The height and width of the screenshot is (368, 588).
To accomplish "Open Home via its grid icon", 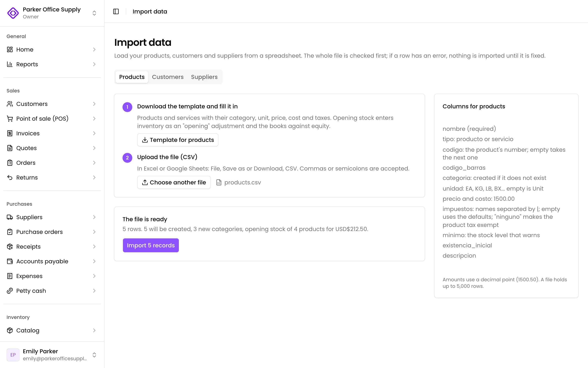I will [x=10, y=49].
